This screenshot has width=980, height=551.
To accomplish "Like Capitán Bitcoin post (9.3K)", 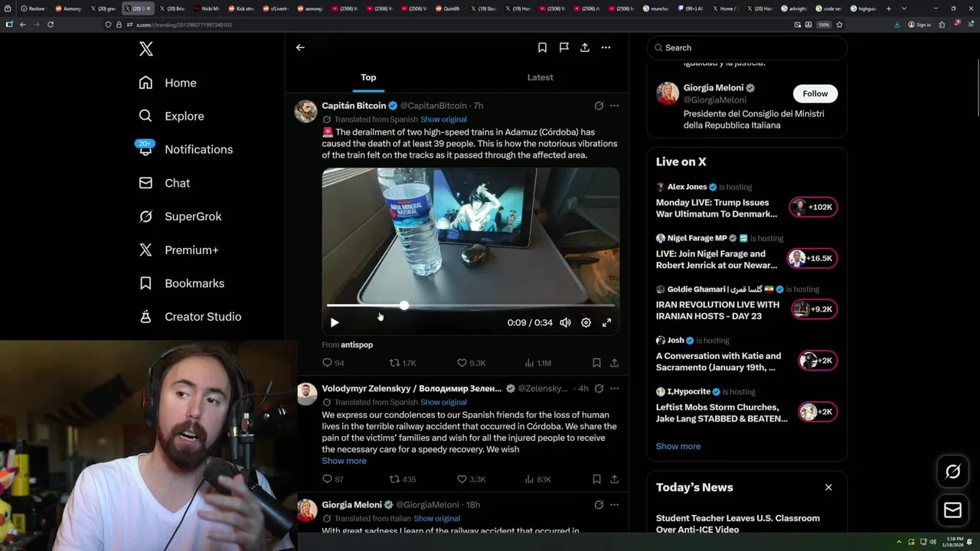I will pyautogui.click(x=471, y=363).
